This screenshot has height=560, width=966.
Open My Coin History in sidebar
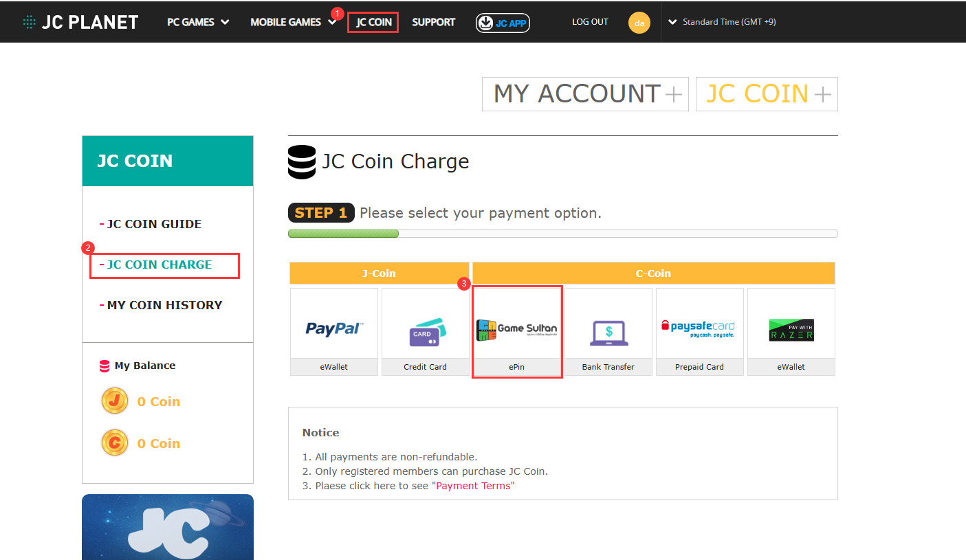tap(164, 305)
